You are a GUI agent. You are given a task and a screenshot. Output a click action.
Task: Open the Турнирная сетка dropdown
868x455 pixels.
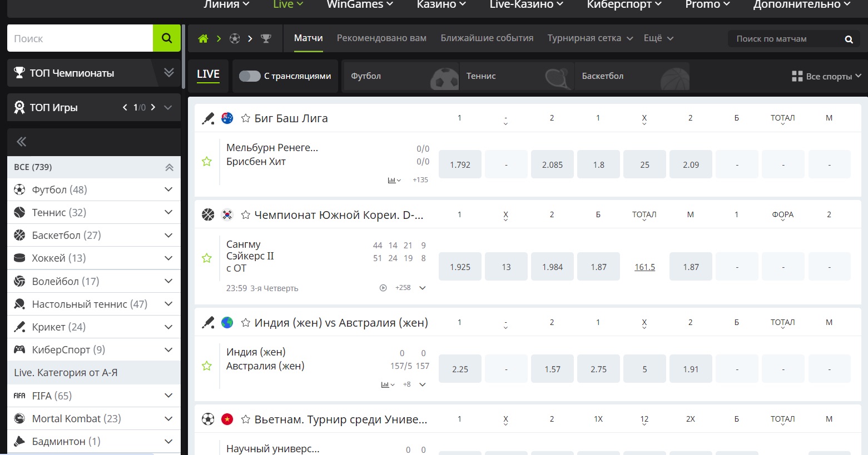(x=590, y=38)
